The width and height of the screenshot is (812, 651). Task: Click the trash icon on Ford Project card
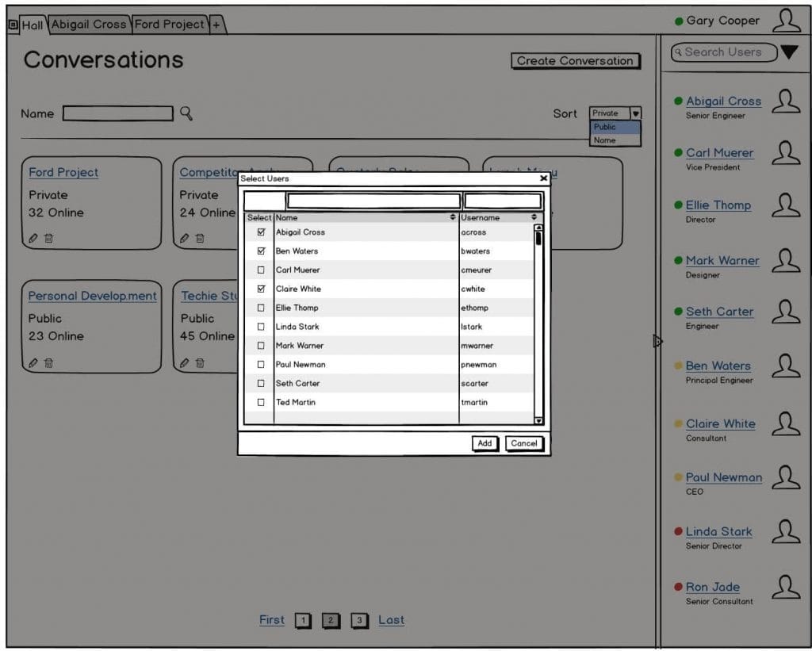coord(48,238)
